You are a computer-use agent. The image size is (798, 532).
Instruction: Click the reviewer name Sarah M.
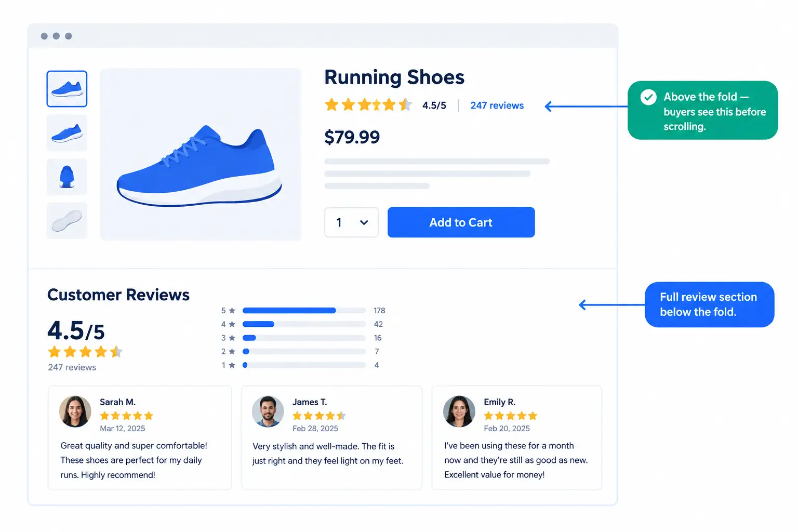pos(117,402)
